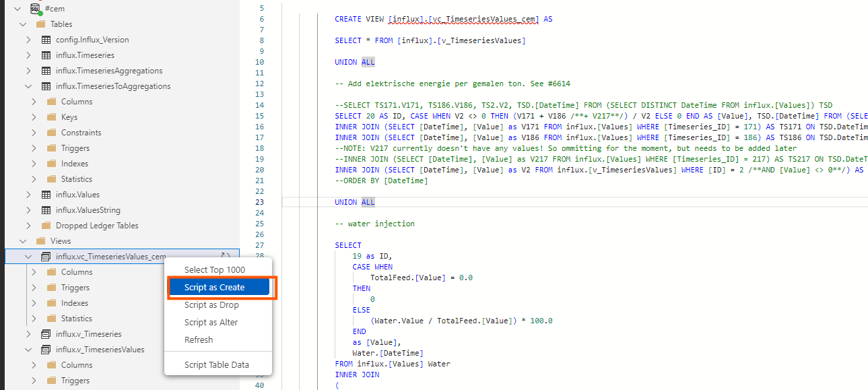Click the Views folder icon
The image size is (868, 390).
click(40, 241)
